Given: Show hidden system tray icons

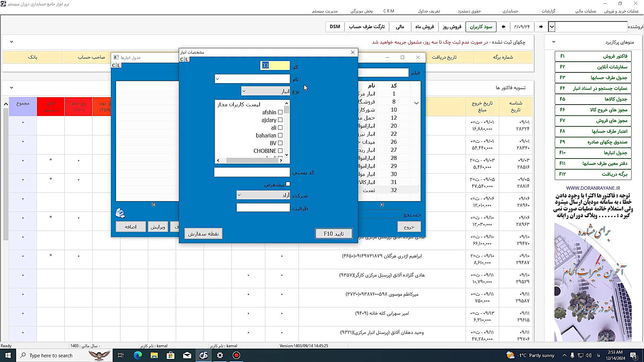Looking at the screenshot, I should [564, 355].
